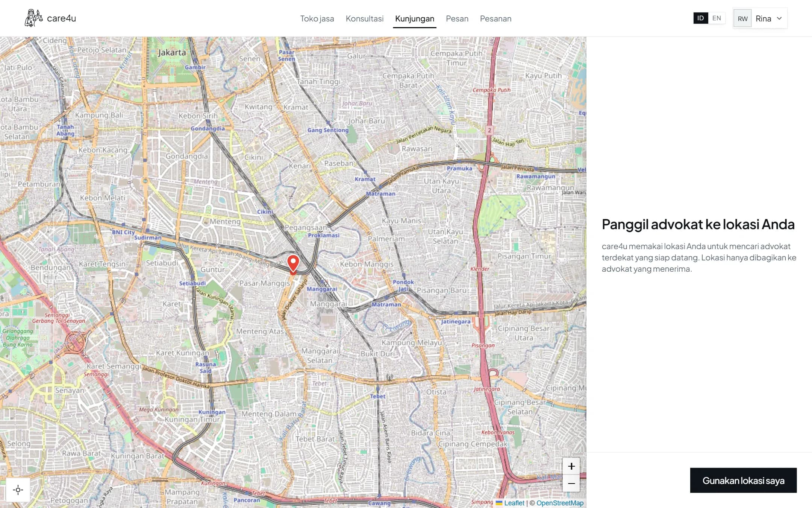This screenshot has width=812, height=508.
Task: Click the care4u logo icon
Action: [33, 18]
